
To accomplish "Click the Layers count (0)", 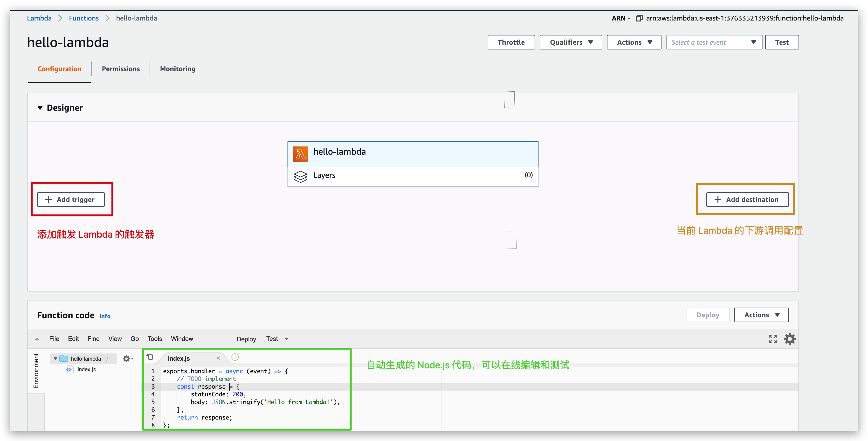I will pyautogui.click(x=528, y=175).
